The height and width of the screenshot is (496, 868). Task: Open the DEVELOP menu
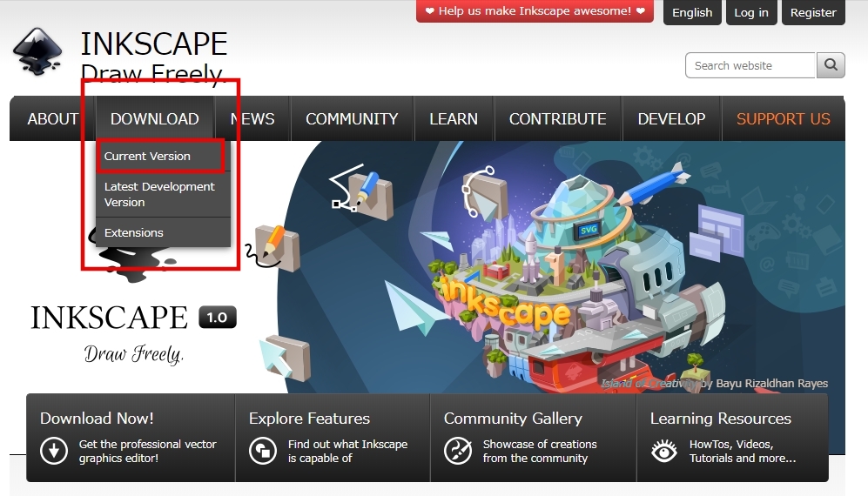coord(671,119)
